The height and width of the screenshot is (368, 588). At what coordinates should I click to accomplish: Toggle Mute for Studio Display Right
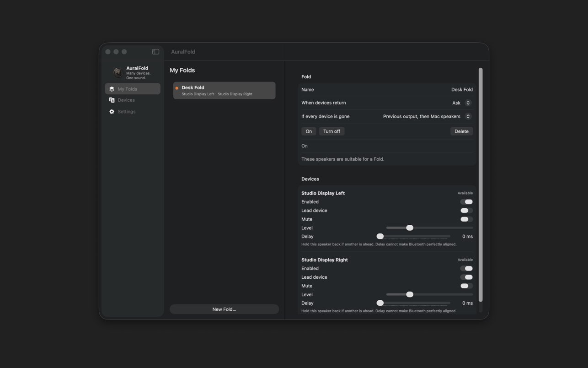point(466,286)
